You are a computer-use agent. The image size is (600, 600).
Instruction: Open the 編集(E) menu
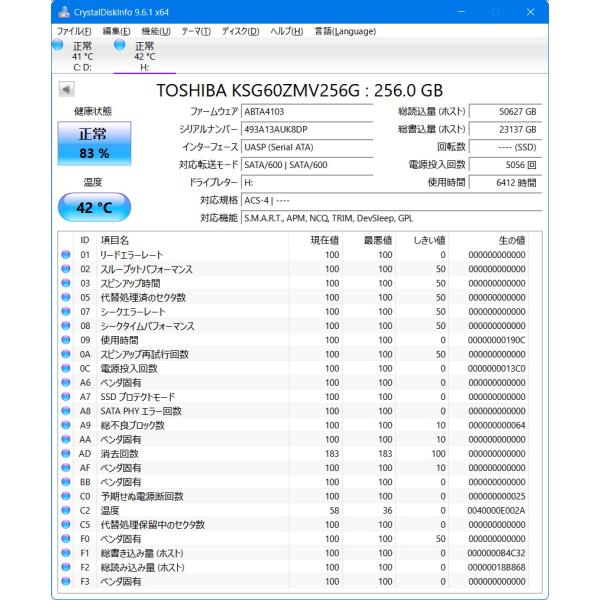click(x=116, y=31)
